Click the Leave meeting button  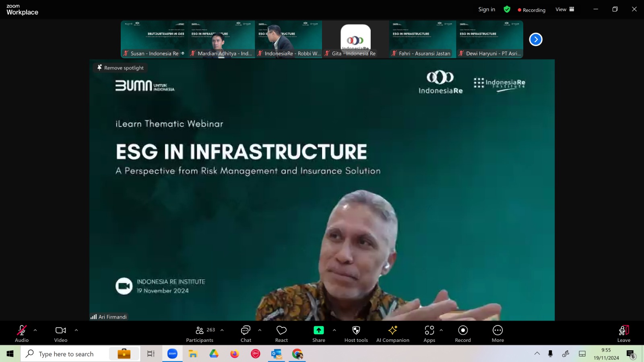coord(624,333)
